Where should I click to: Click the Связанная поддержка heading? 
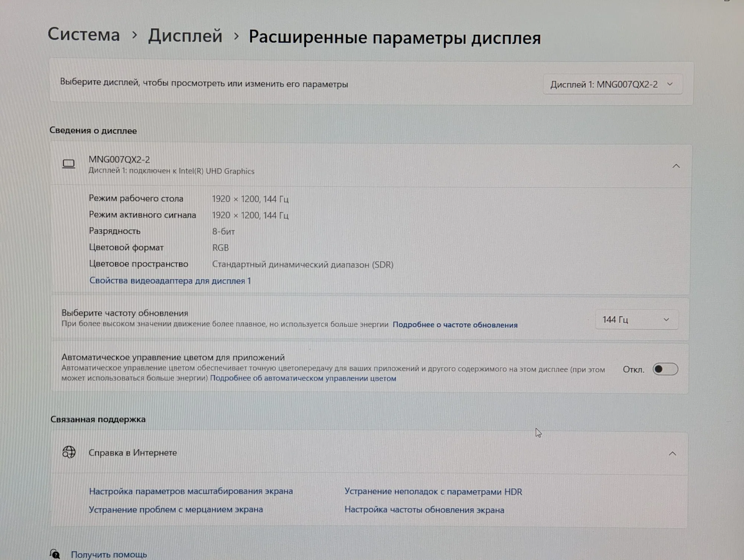[98, 419]
